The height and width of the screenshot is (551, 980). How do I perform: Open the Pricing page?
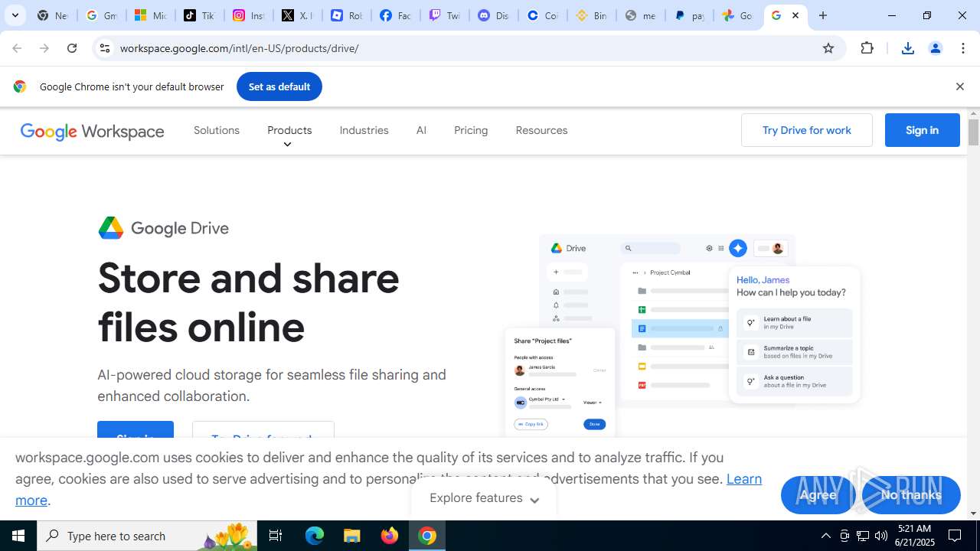point(471,130)
